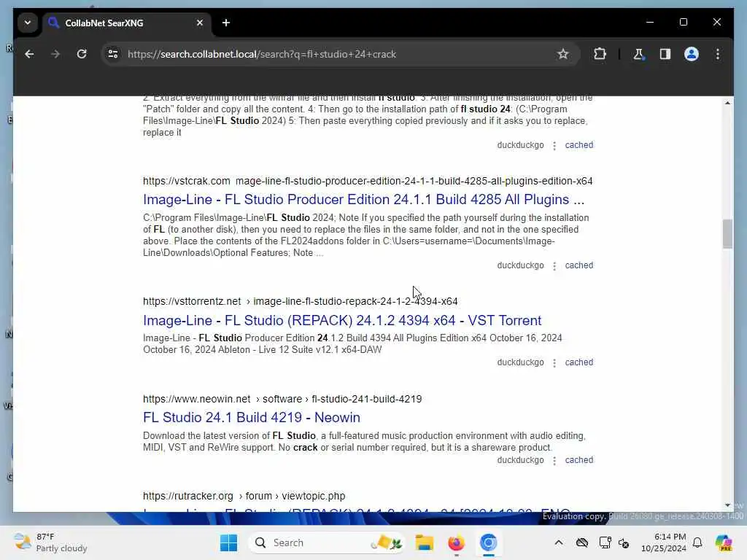747x560 pixels.
Task: Show hidden system tray icons
Action: coord(559,542)
